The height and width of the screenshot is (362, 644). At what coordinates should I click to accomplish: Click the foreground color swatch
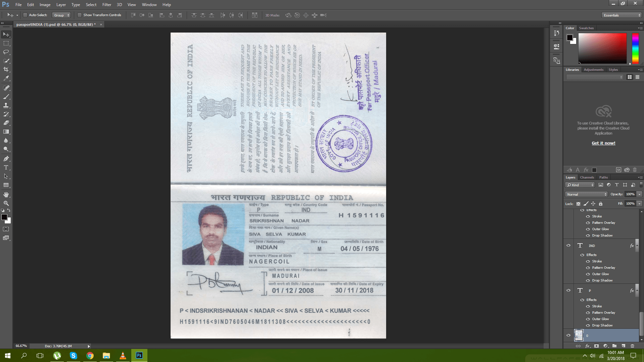coord(4,218)
